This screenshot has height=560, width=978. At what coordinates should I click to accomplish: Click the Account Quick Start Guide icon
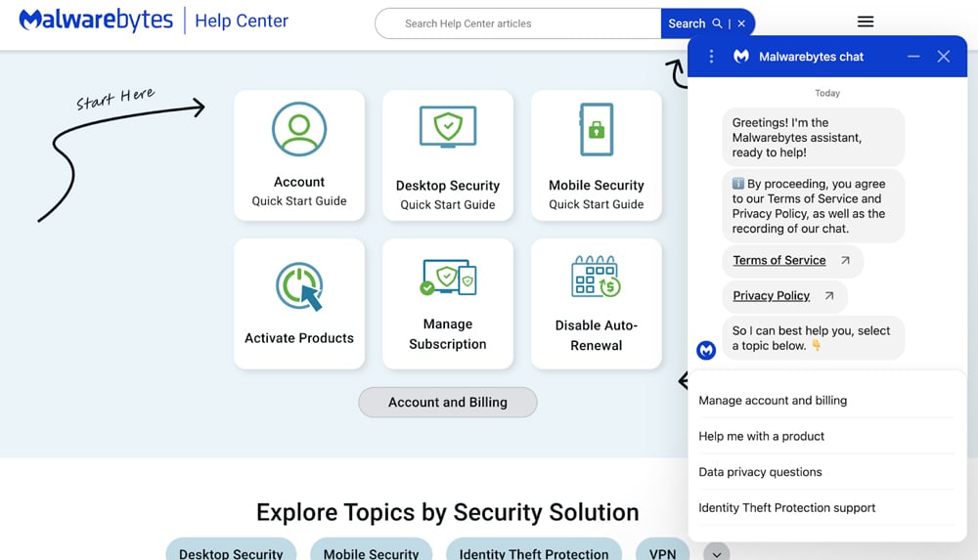(x=299, y=128)
